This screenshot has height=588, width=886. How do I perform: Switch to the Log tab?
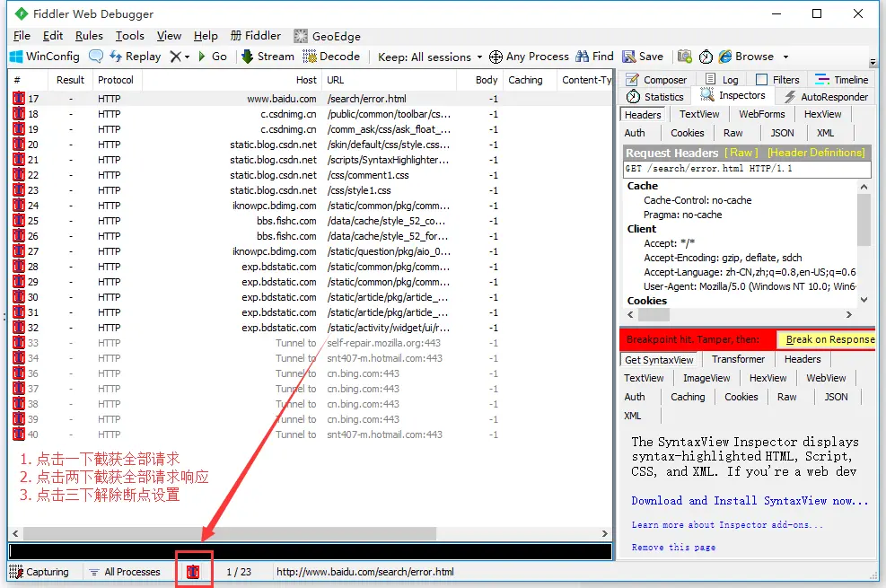tap(721, 80)
